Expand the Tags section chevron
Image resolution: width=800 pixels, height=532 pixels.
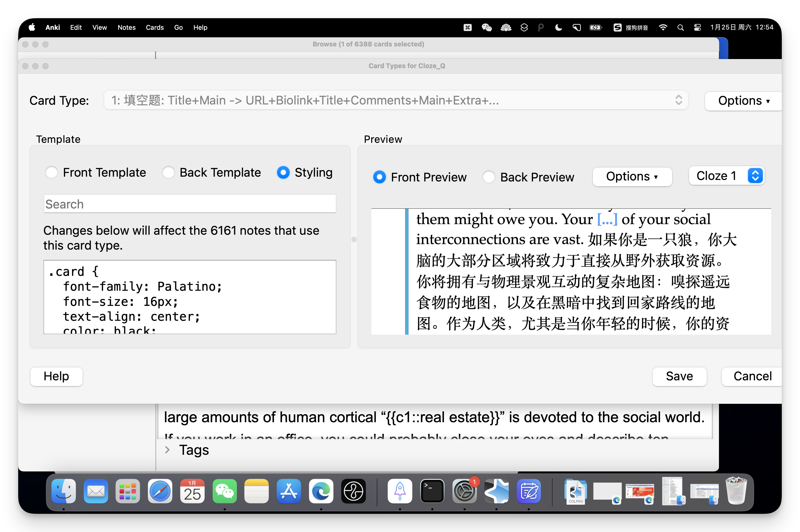[167, 450]
